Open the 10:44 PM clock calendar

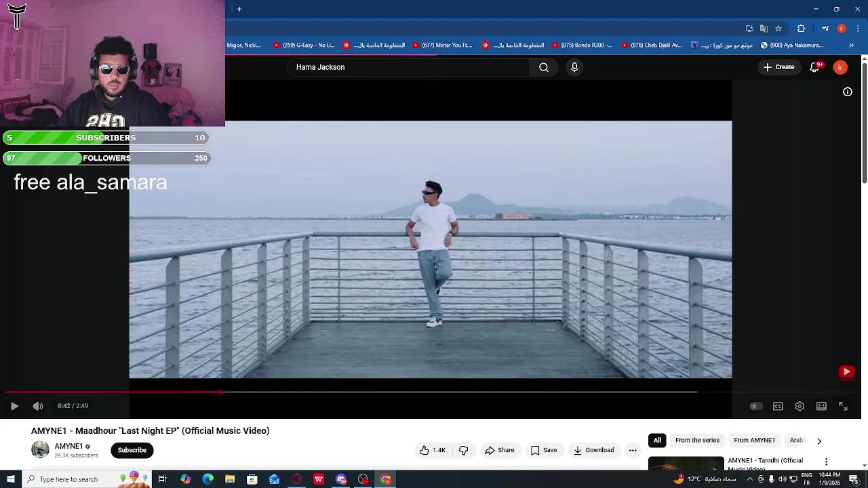829,479
